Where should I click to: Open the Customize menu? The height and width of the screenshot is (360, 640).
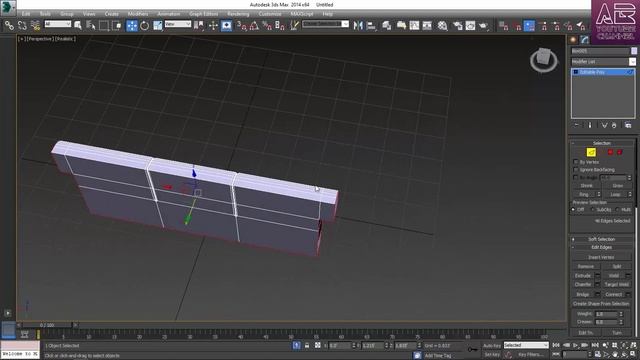pos(269,14)
